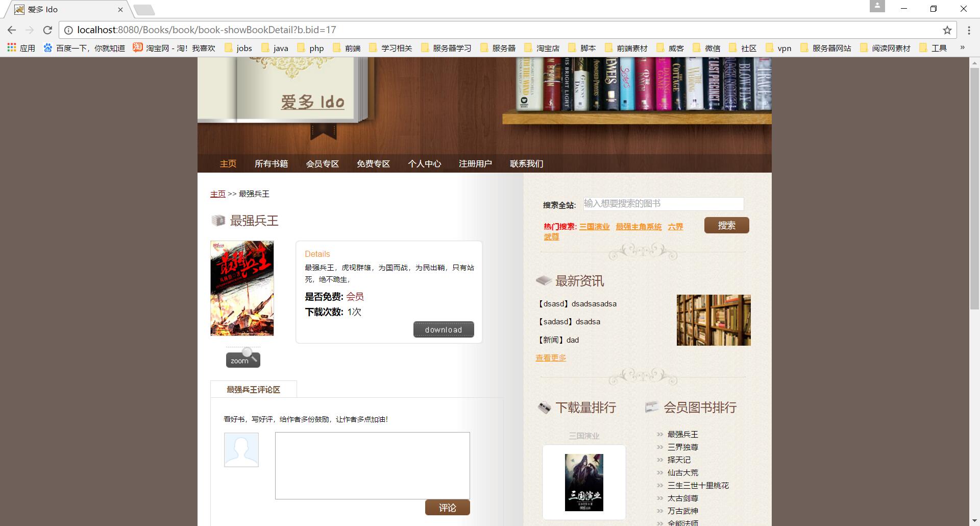Open 太古剑尊 in member ranking
The image size is (980, 526).
683,498
